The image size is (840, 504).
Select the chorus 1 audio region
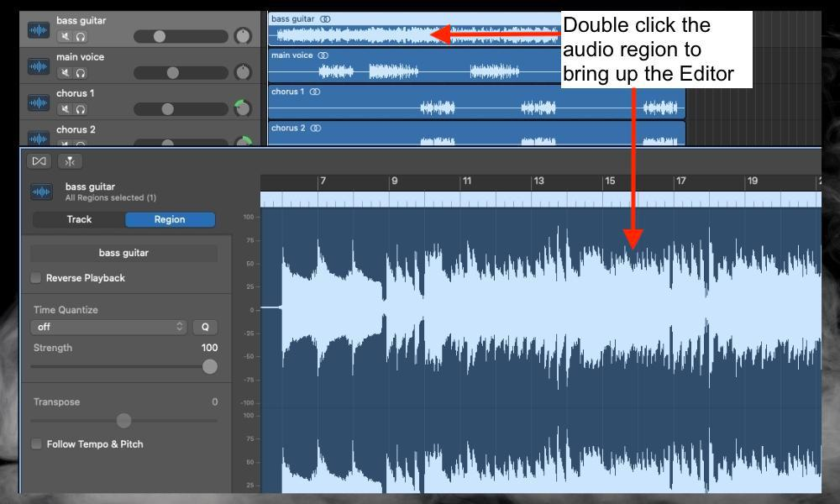476,102
